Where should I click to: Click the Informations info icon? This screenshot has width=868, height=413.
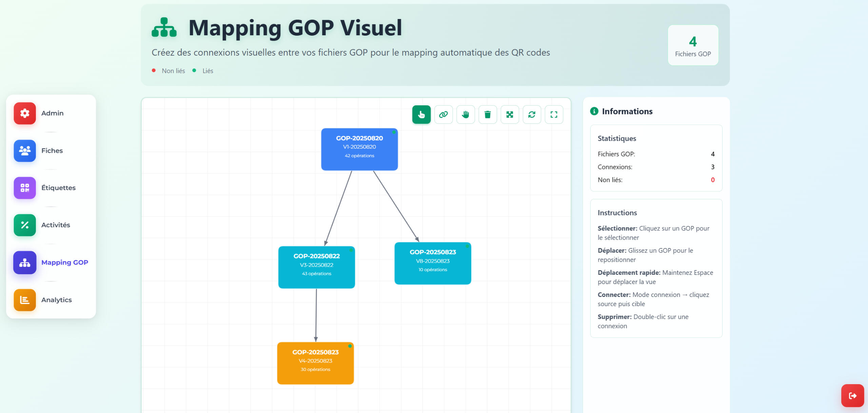[x=594, y=111]
